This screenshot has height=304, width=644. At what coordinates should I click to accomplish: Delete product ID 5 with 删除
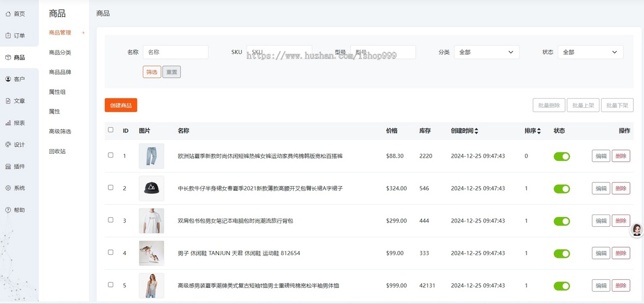click(x=621, y=286)
